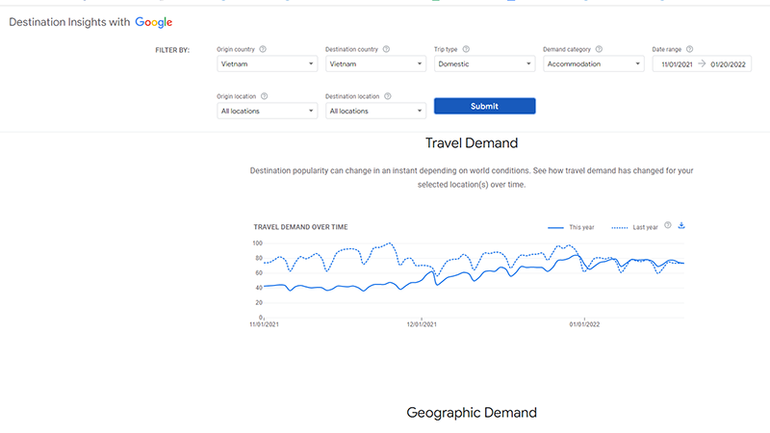Click the Origin location help icon
Screen dimensions: 770x433
pyautogui.click(x=264, y=97)
